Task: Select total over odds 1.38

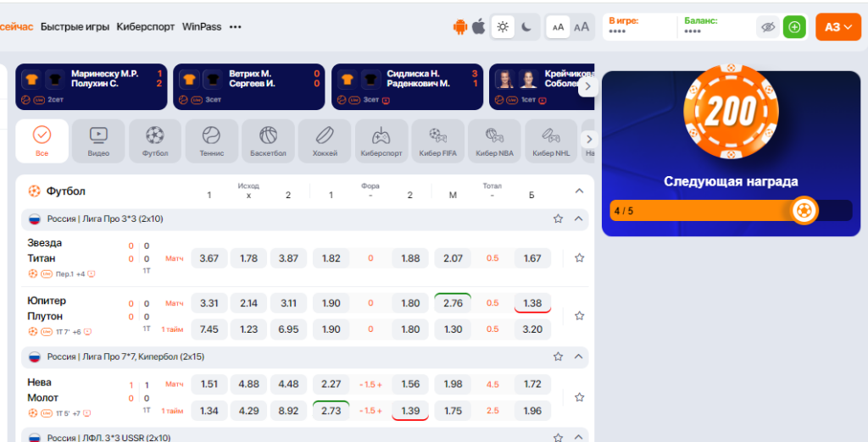Action: pos(532,303)
